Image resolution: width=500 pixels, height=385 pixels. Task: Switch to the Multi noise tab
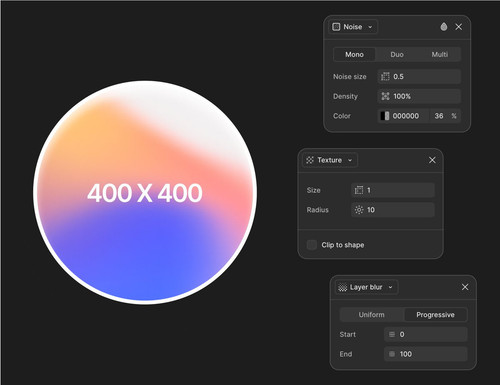coord(440,54)
